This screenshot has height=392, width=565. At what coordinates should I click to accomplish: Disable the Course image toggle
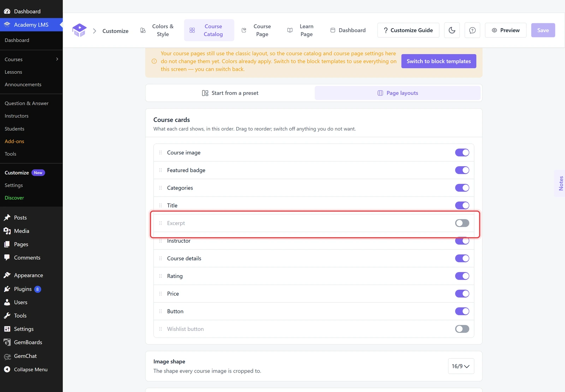click(x=462, y=152)
